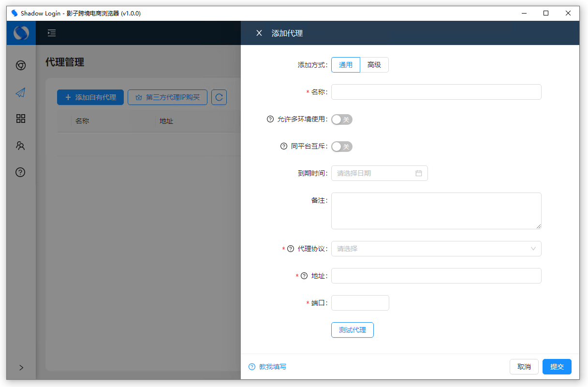Click the question mark help icon in sidebar
Viewport: 588px width, 387px height.
[20, 172]
